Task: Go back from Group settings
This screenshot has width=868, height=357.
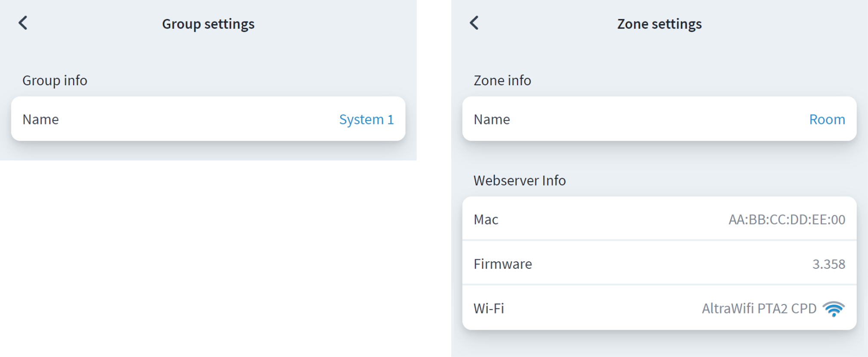Action: 23,23
